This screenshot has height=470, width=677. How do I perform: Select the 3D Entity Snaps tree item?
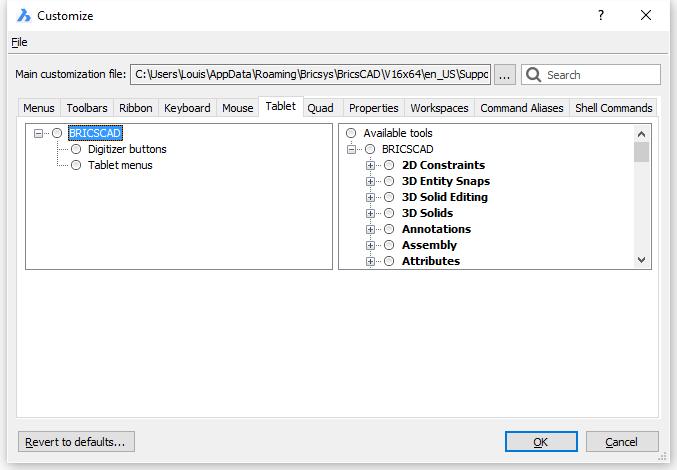click(446, 181)
